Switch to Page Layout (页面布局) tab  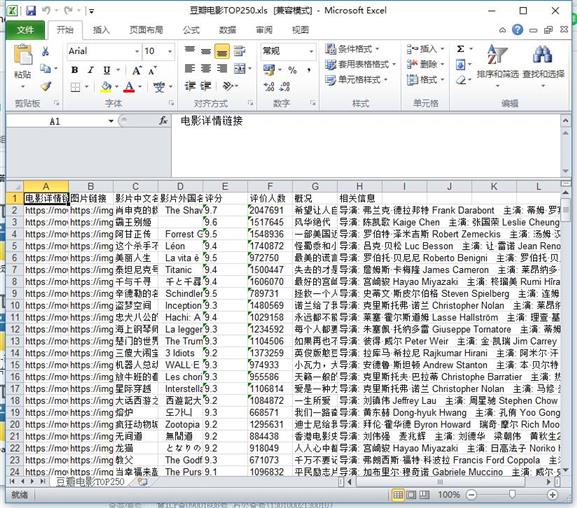pyautogui.click(x=146, y=30)
